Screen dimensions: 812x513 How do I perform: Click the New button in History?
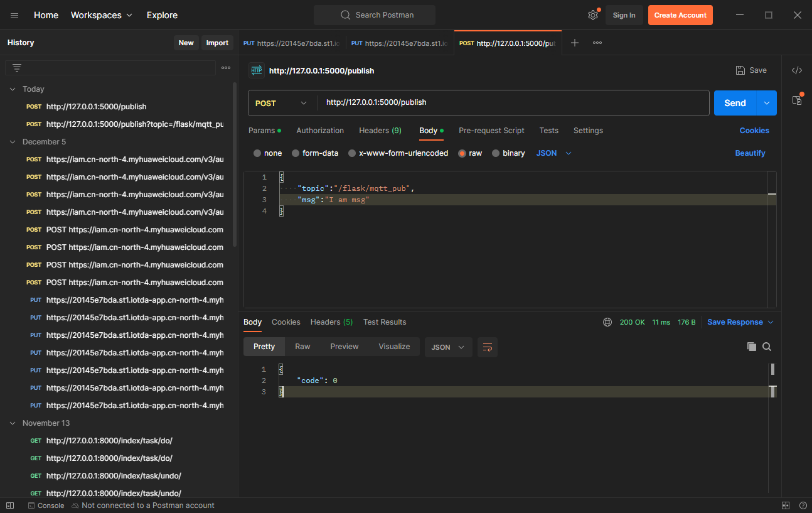186,43
